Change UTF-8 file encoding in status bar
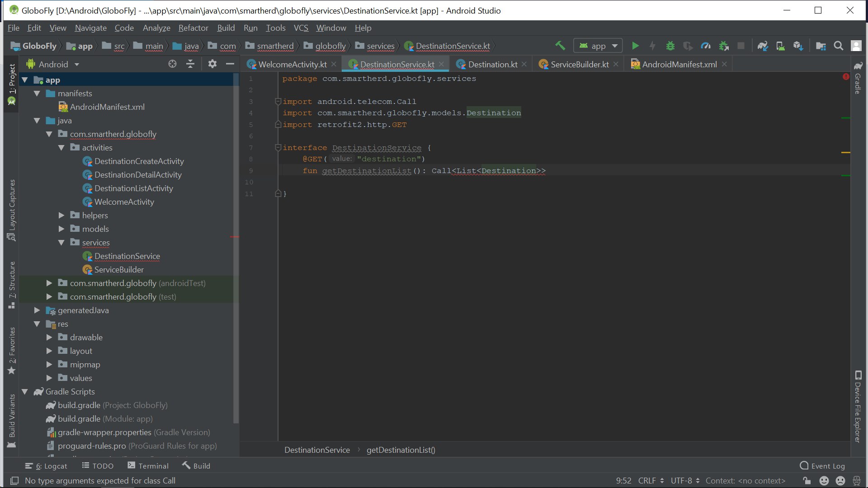This screenshot has height=488, width=868. pyautogui.click(x=685, y=481)
